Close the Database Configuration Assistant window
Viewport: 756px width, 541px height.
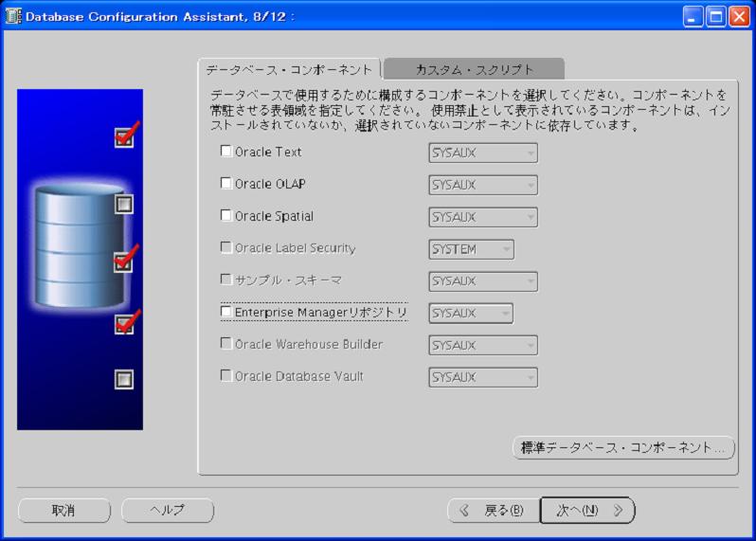click(x=739, y=17)
